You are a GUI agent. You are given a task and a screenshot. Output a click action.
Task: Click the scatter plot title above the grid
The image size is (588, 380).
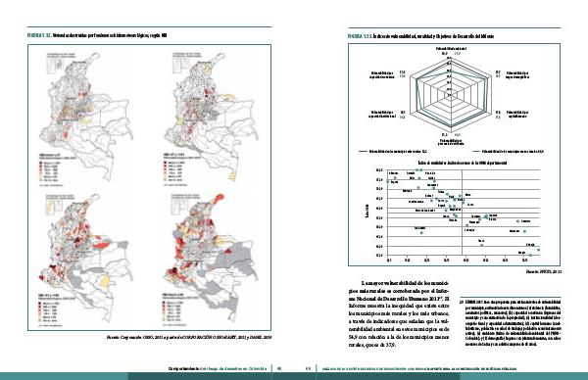pyautogui.click(x=463, y=163)
